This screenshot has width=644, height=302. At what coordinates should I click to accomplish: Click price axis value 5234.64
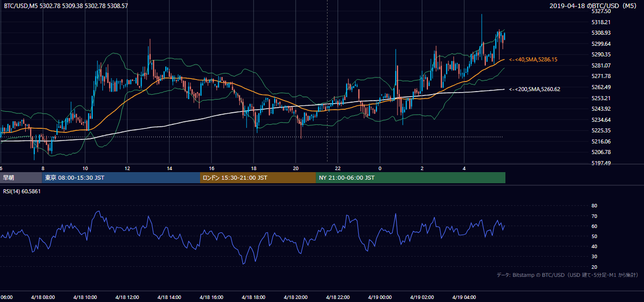[601, 120]
